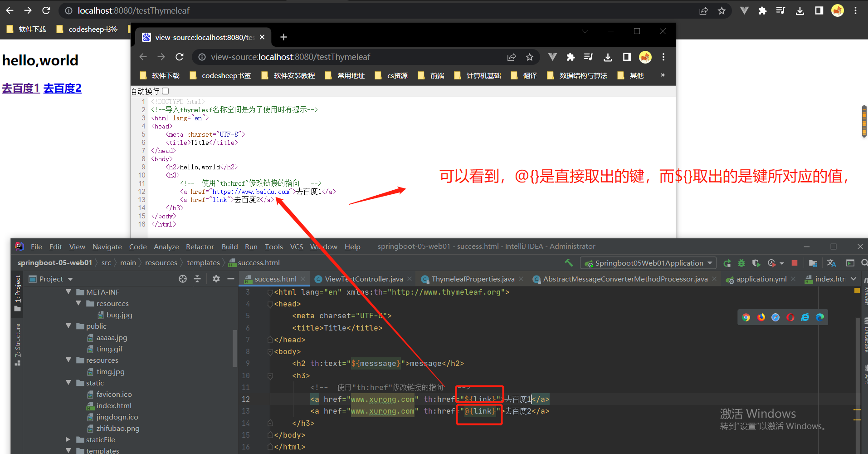This screenshot has height=454, width=868.
Task: Click the Project panel vertical scrollbar
Action: 235,348
